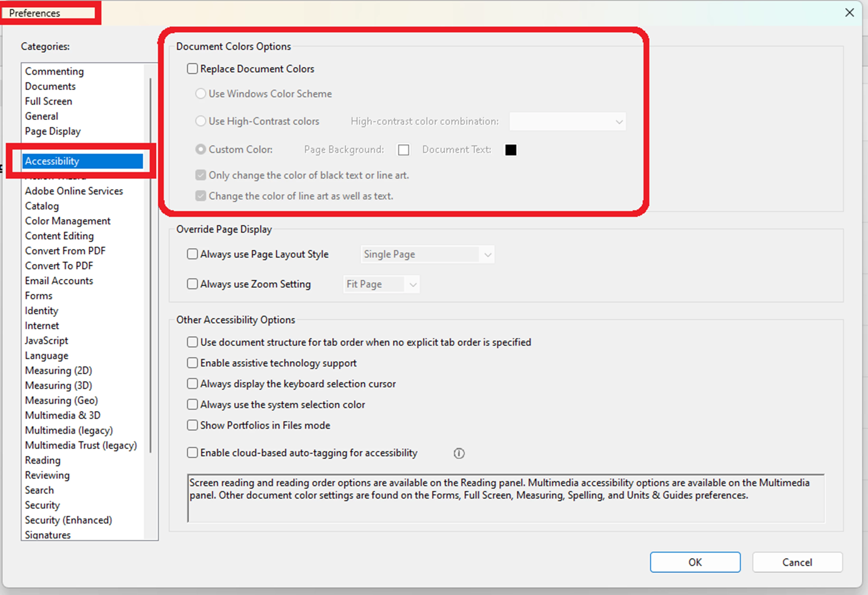Toggle Enable assistive technology support
The image size is (868, 595).
[192, 363]
